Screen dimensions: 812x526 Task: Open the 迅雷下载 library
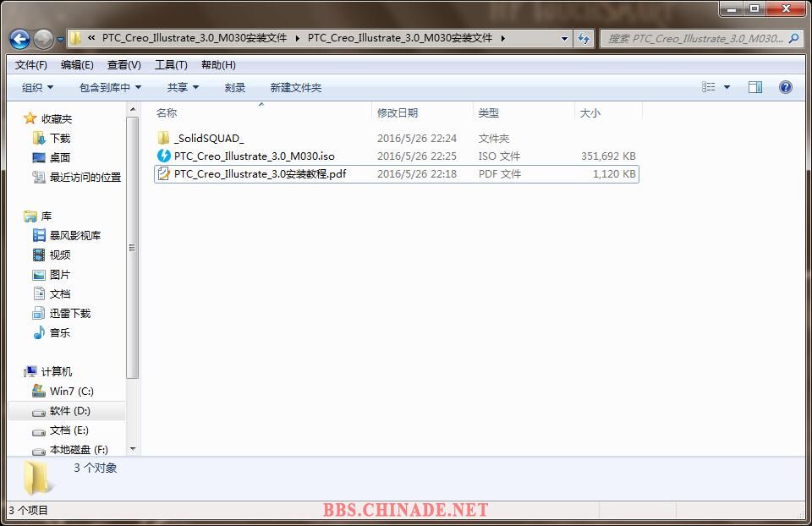(70, 313)
